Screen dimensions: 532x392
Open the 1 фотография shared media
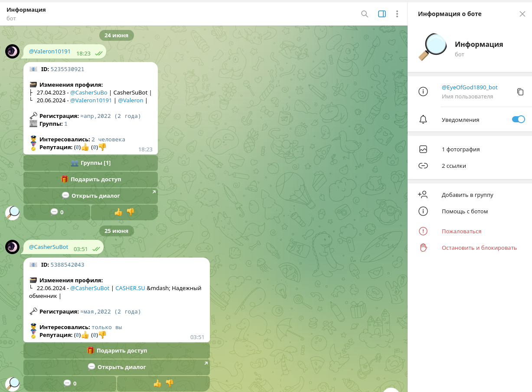[x=460, y=150]
